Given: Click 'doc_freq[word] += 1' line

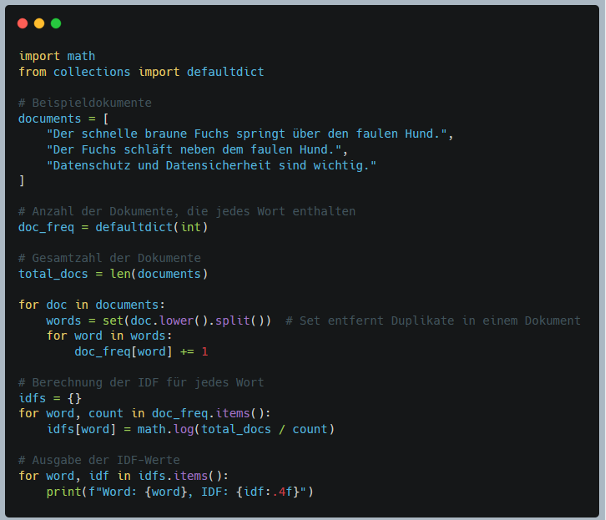Looking at the screenshot, I should pyautogui.click(x=141, y=352).
